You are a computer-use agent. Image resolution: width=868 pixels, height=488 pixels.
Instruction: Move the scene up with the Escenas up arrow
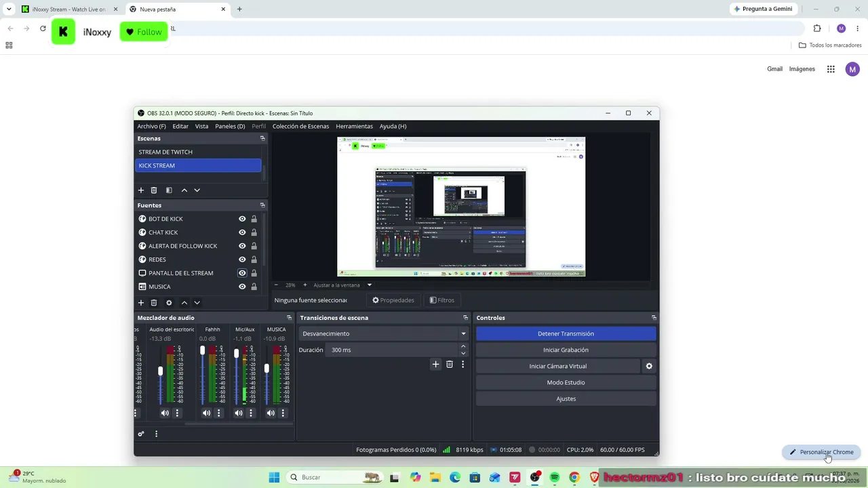point(184,190)
